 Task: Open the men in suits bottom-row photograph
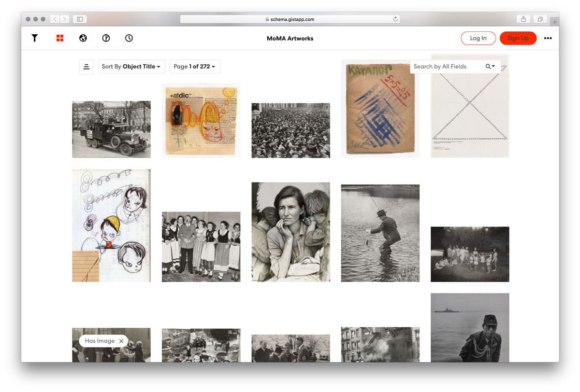tap(290, 349)
